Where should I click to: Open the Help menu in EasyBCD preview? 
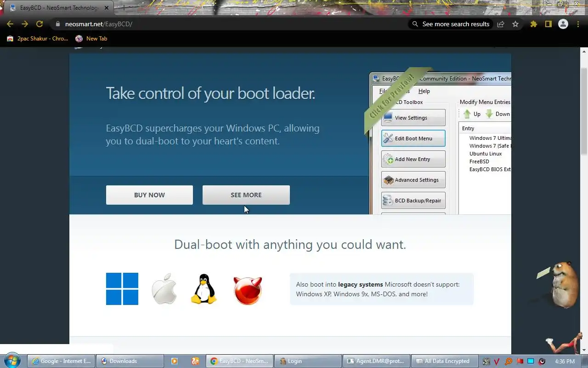pos(424,91)
